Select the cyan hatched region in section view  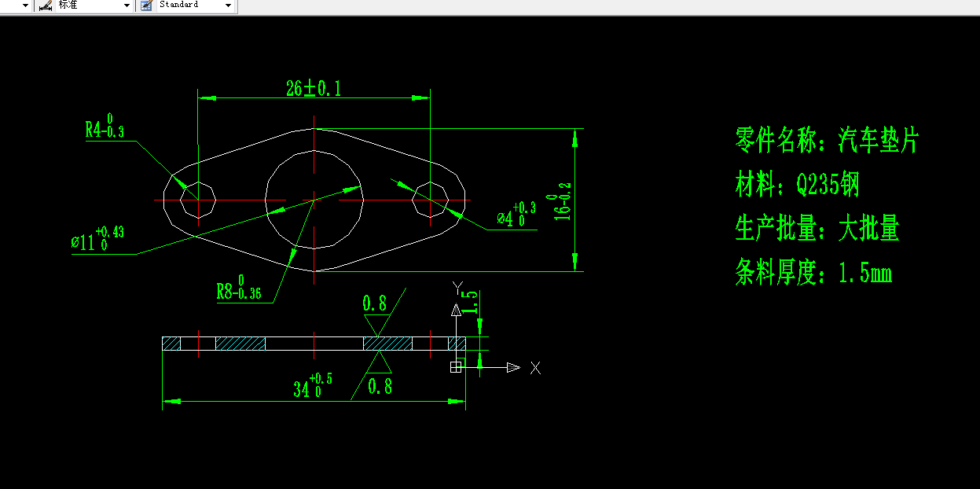point(387,344)
